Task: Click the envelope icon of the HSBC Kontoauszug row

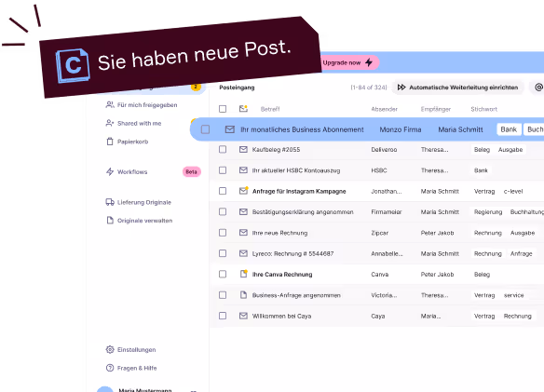Action: [x=243, y=170]
